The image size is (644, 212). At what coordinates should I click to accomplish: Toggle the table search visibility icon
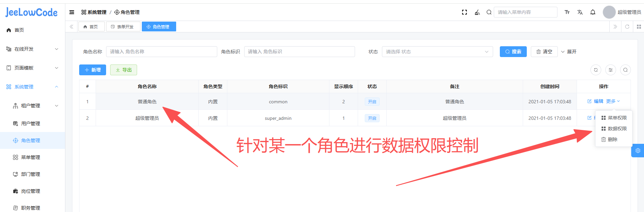pyautogui.click(x=625, y=70)
